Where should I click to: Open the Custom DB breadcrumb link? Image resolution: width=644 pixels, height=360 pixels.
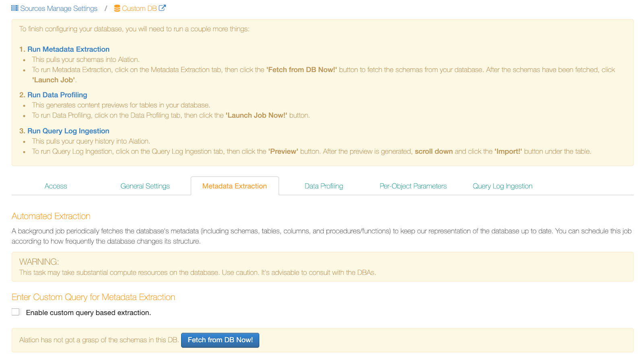point(139,8)
